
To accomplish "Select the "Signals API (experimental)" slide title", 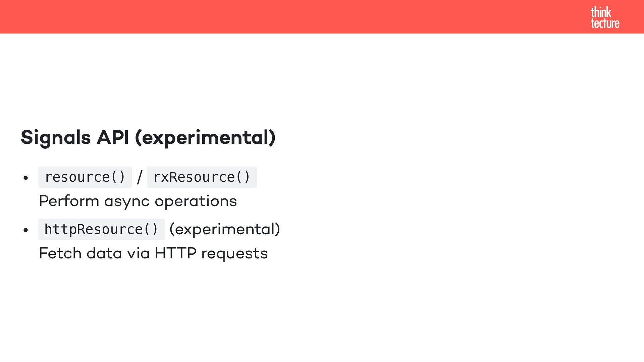I will (148, 137).
